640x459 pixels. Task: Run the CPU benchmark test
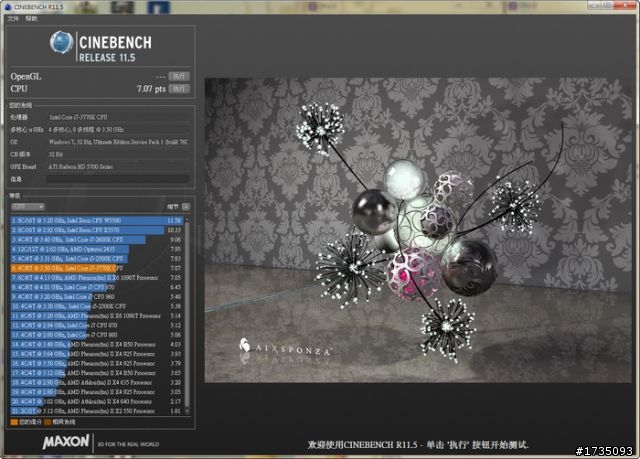[x=179, y=89]
